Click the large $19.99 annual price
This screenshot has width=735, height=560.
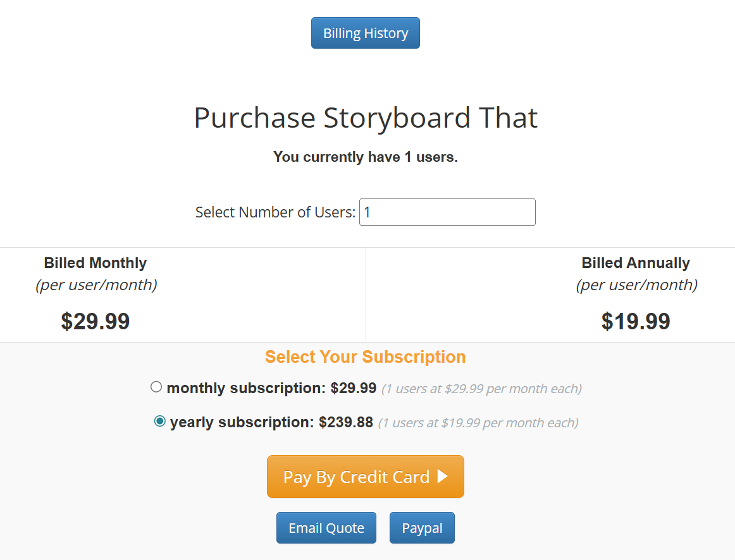coord(636,321)
